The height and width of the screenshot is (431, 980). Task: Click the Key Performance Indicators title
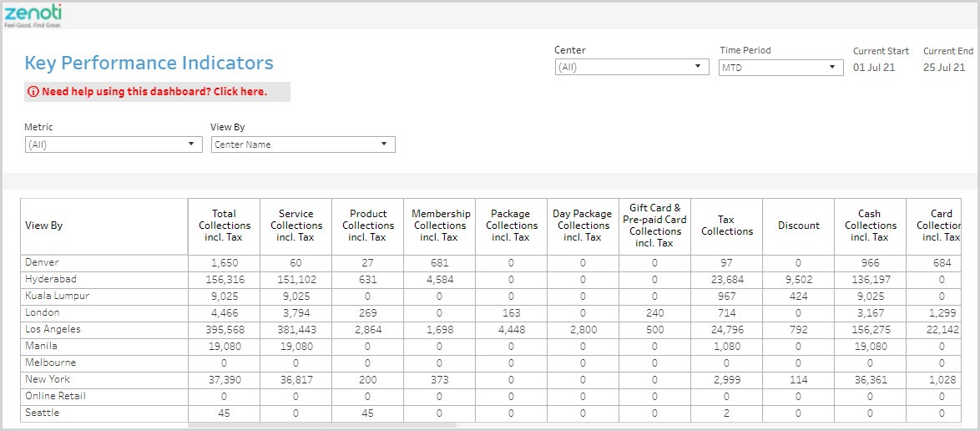pos(149,63)
